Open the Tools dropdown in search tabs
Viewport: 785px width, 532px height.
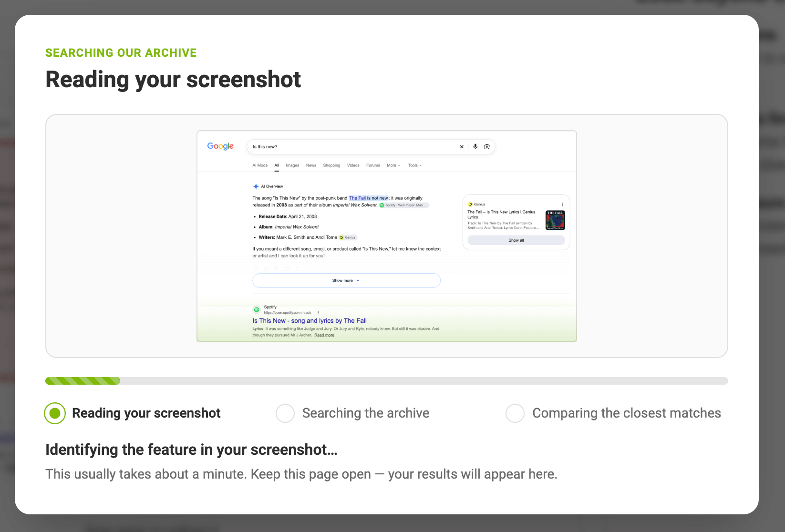[x=415, y=165]
